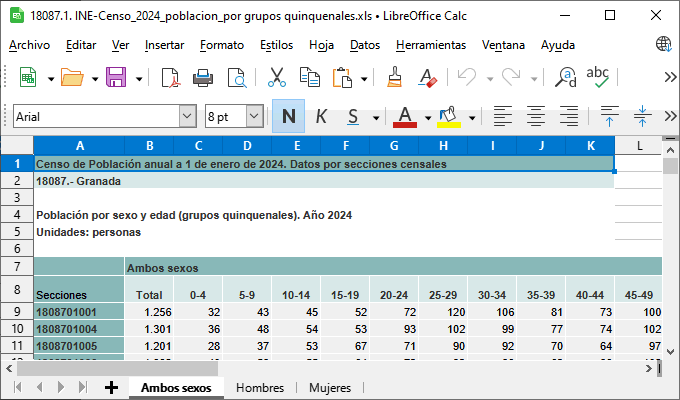The height and width of the screenshot is (400, 680).
Task: Open the Formato menu
Action: [x=221, y=45]
